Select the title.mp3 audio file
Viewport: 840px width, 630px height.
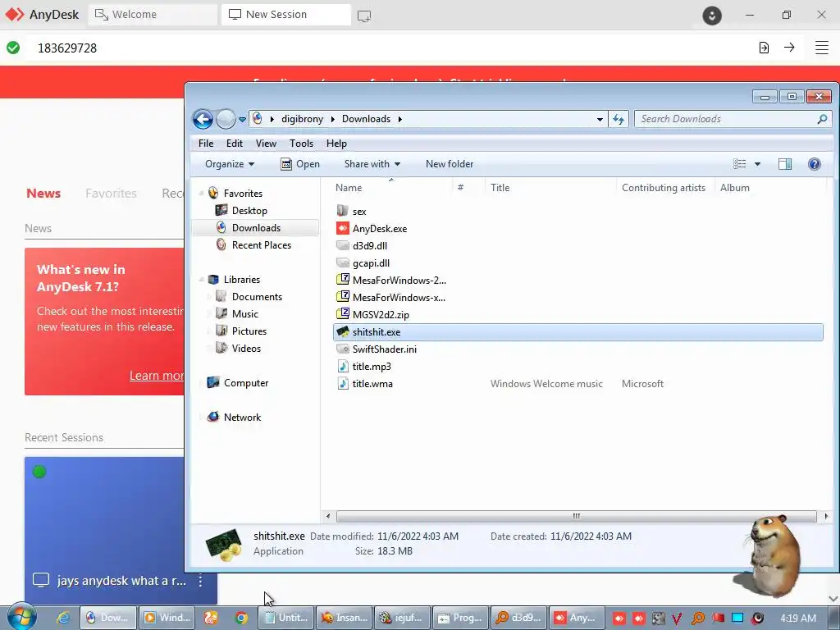372,366
